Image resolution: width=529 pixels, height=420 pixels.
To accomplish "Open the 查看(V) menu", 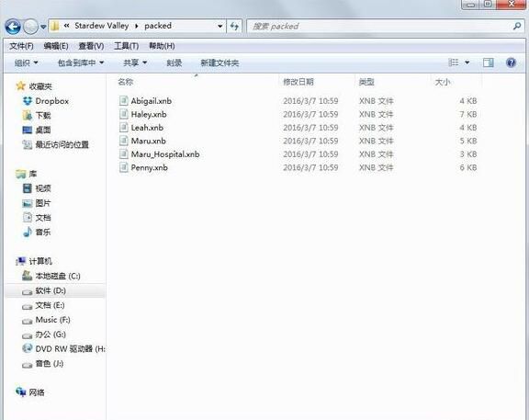I will pyautogui.click(x=91, y=46).
